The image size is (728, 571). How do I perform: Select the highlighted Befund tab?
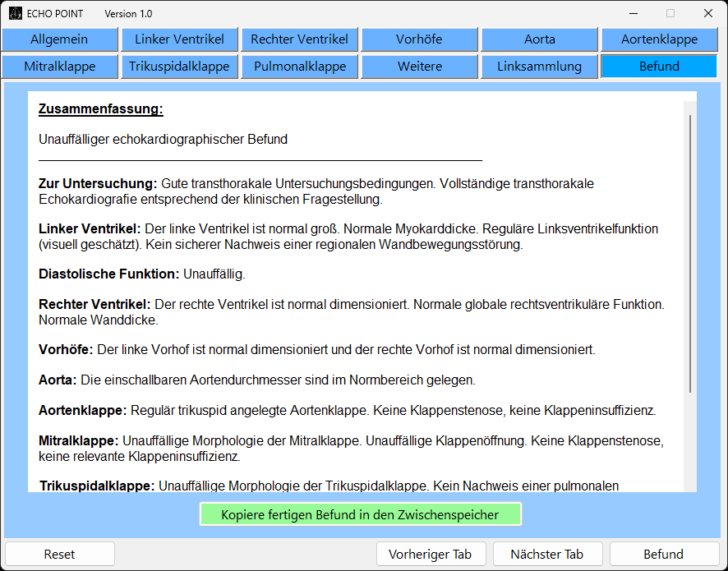point(659,67)
